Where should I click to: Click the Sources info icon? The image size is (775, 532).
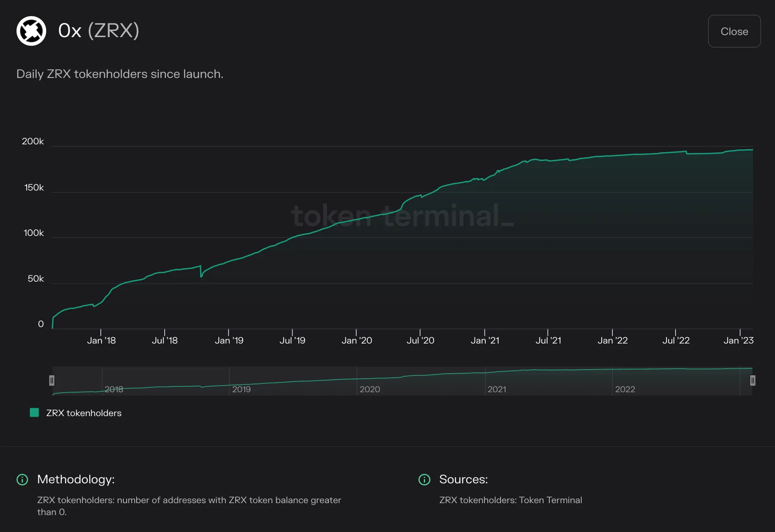pyautogui.click(x=424, y=480)
